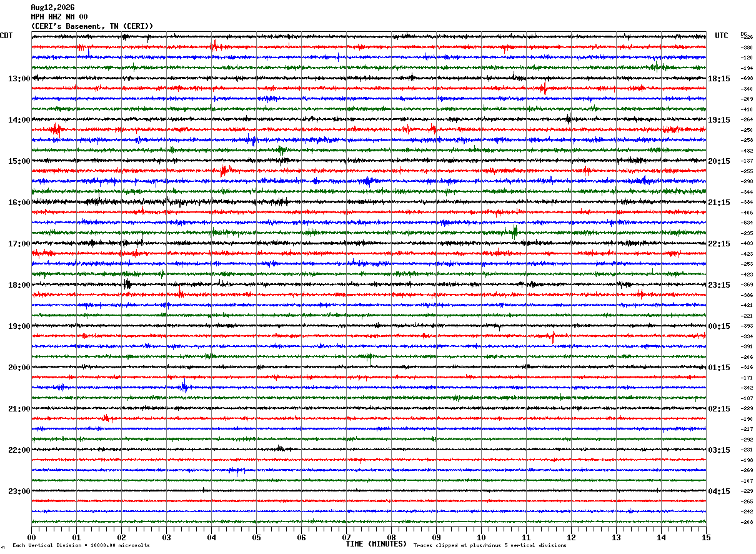Click minute 14 on the time axis
Viewport: 756px width, 554px height.
661,537
